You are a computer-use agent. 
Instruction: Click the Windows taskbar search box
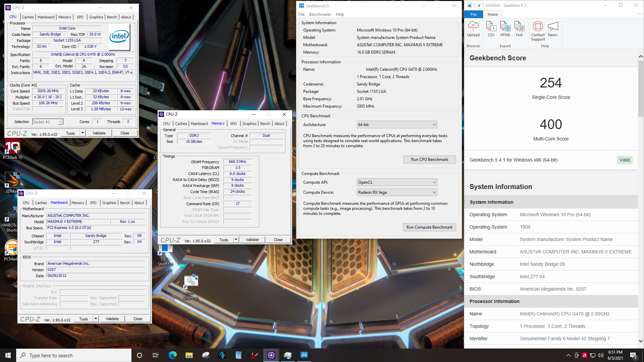pos(74,355)
